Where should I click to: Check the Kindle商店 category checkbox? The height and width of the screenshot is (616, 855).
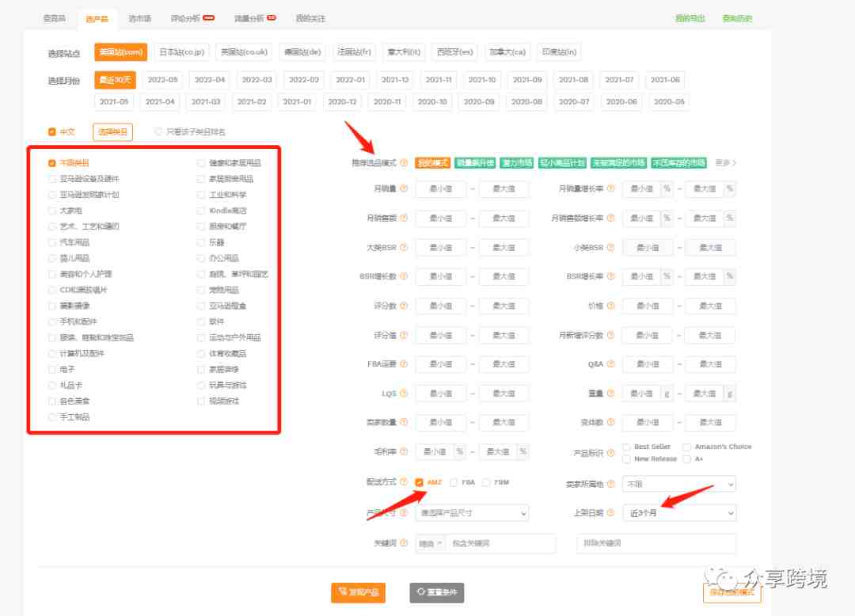tap(200, 211)
